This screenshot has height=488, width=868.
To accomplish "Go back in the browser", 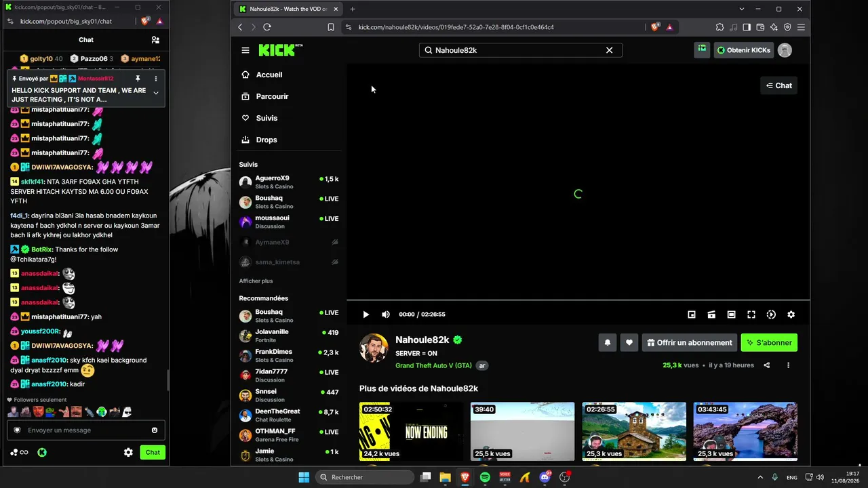I will [240, 27].
